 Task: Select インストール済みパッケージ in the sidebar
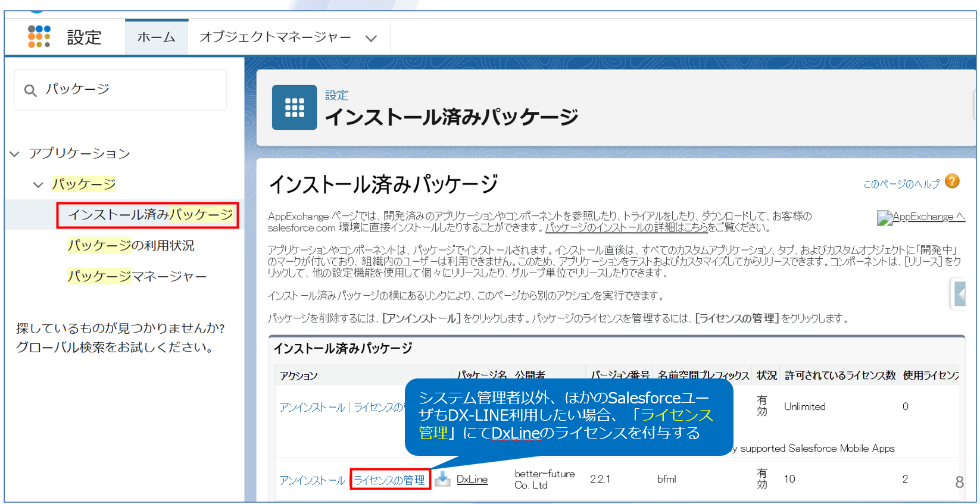pyautogui.click(x=149, y=215)
